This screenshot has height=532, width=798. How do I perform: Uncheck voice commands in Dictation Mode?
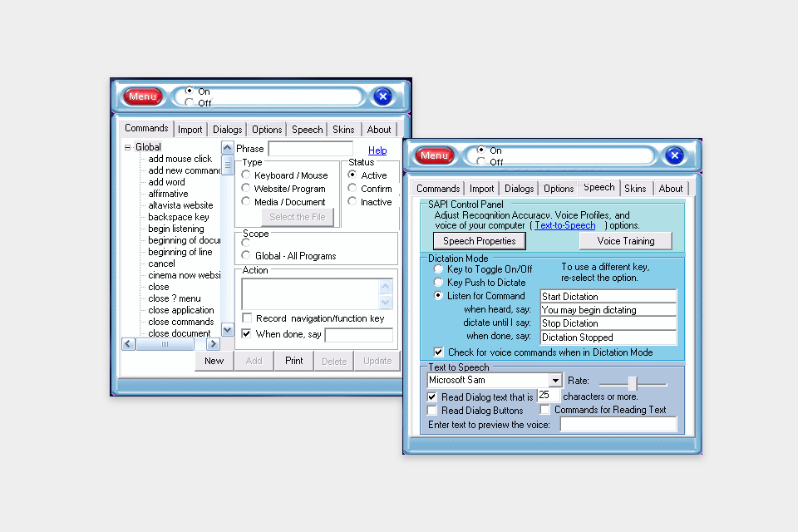tap(438, 352)
